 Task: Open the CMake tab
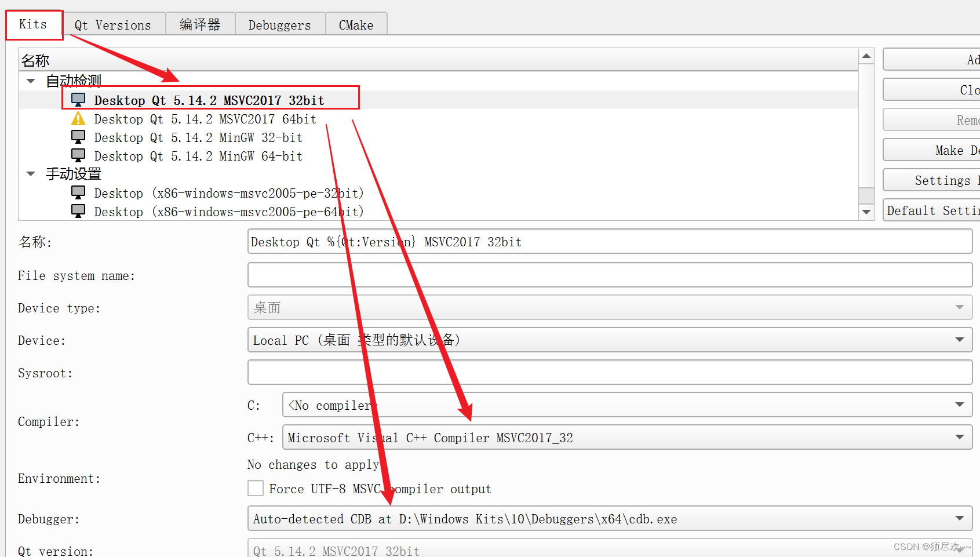356,25
